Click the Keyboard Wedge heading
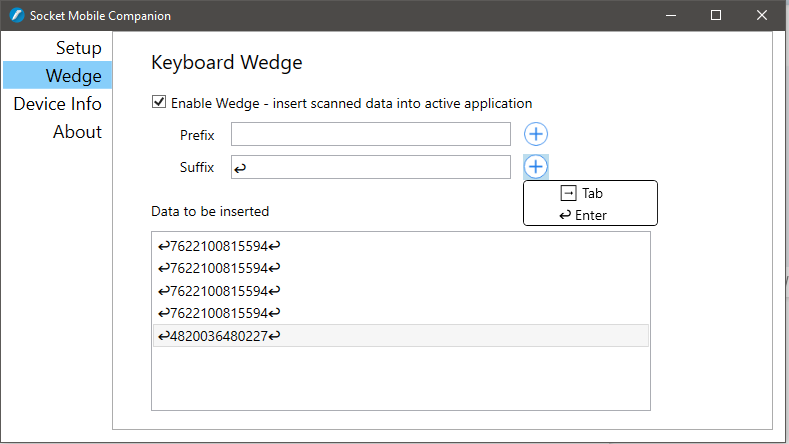789x444 pixels. point(226,62)
